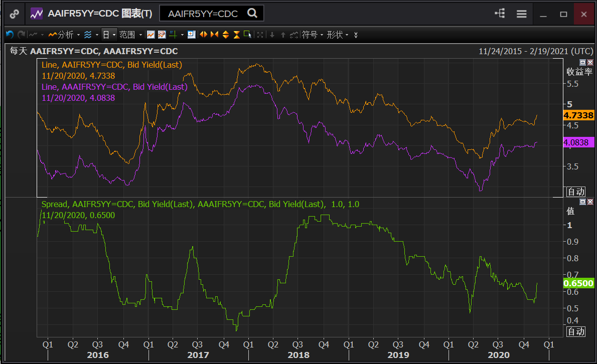Screen dimensions: 597x364
Task: Click the window title AAIFR5YY=CDC 图表(T)
Action: (x=100, y=14)
